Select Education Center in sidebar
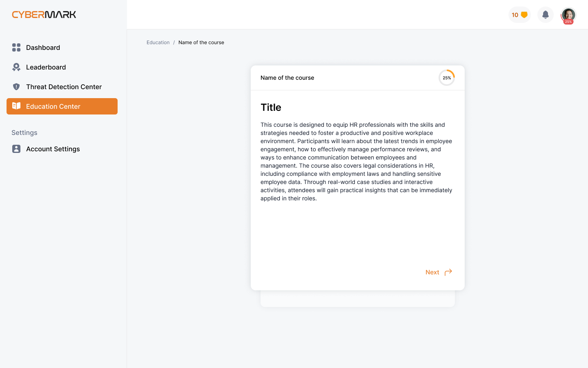The width and height of the screenshot is (588, 368). click(x=53, y=106)
